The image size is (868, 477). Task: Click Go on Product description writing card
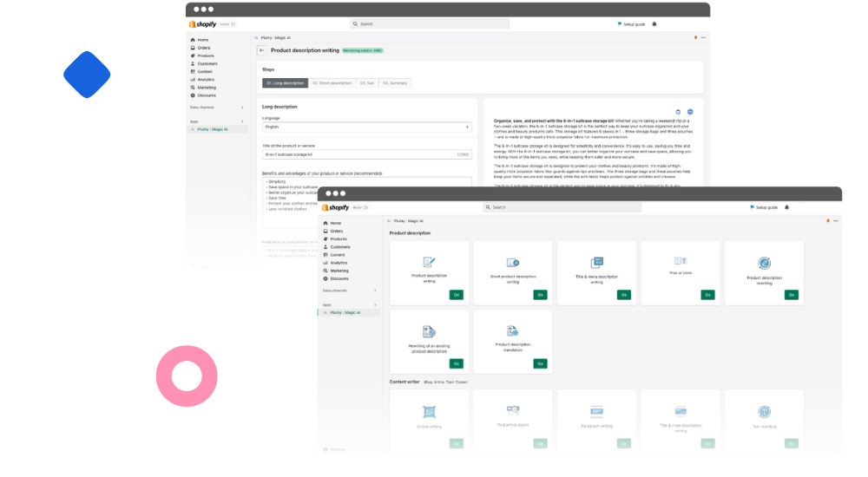tap(457, 295)
